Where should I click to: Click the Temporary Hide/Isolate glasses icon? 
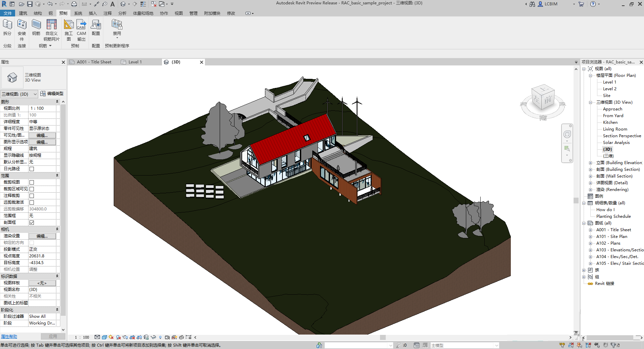click(153, 337)
